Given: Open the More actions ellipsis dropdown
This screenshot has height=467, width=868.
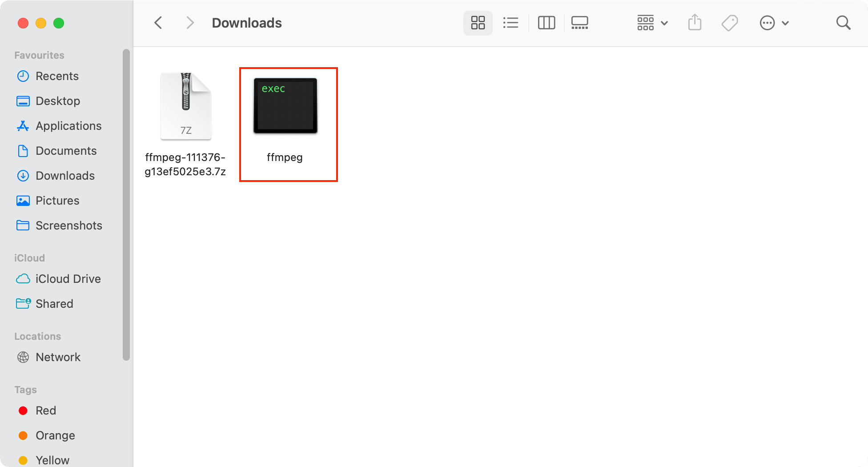Looking at the screenshot, I should (x=774, y=22).
